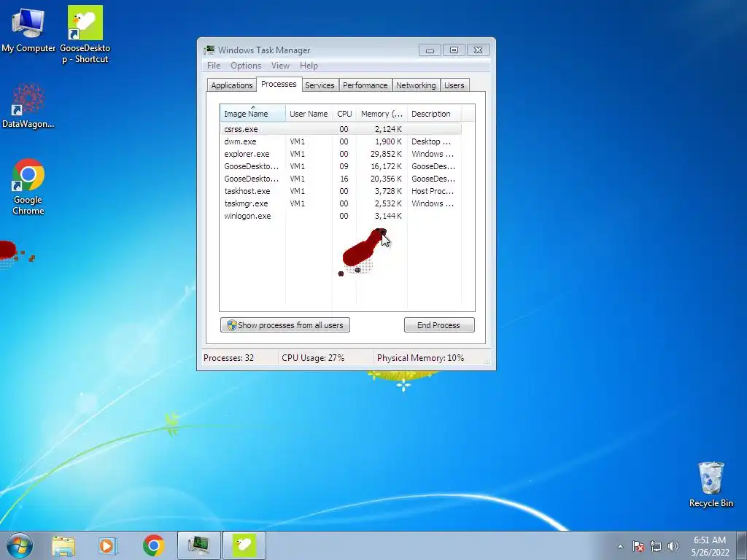Click the 29,852 K memory value for explorer.exe
The image size is (747, 560).
[386, 154]
